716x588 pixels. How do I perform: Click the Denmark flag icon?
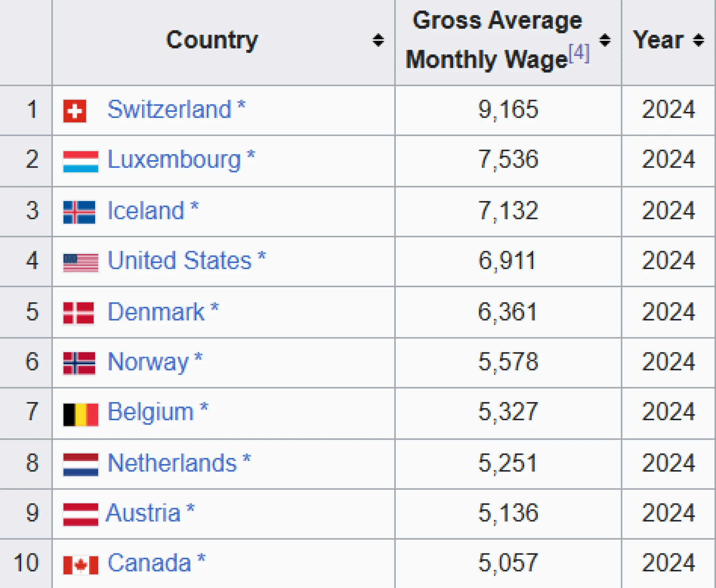(79, 313)
